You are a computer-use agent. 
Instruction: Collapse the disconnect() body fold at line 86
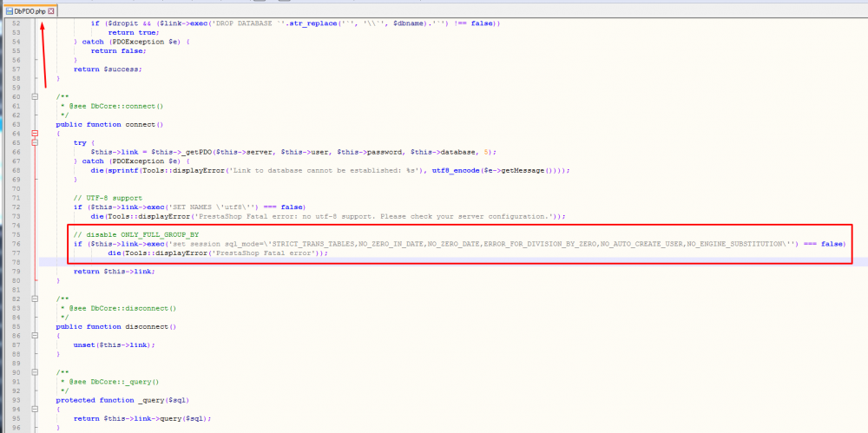[x=36, y=336]
